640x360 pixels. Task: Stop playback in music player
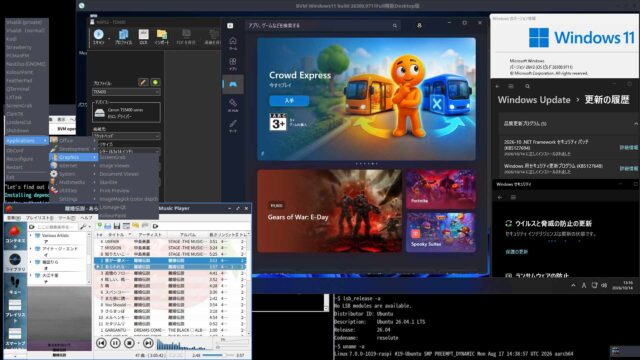point(129,343)
